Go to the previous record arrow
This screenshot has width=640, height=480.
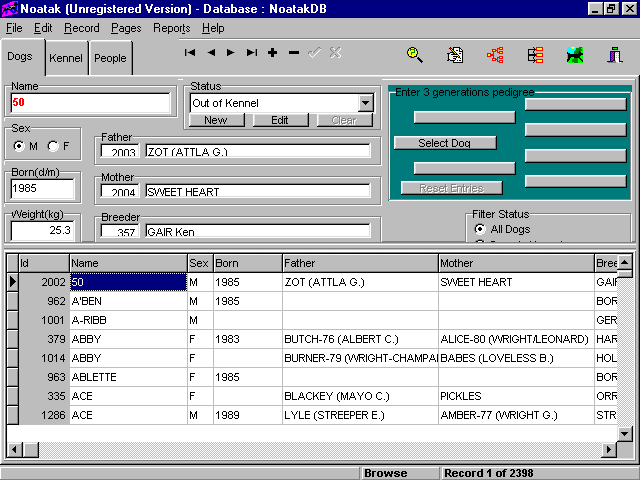(x=211, y=52)
